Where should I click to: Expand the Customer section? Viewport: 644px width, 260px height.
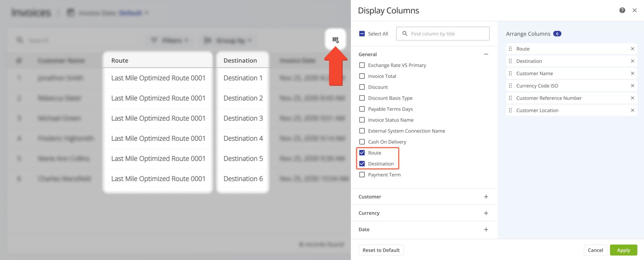tap(486, 197)
